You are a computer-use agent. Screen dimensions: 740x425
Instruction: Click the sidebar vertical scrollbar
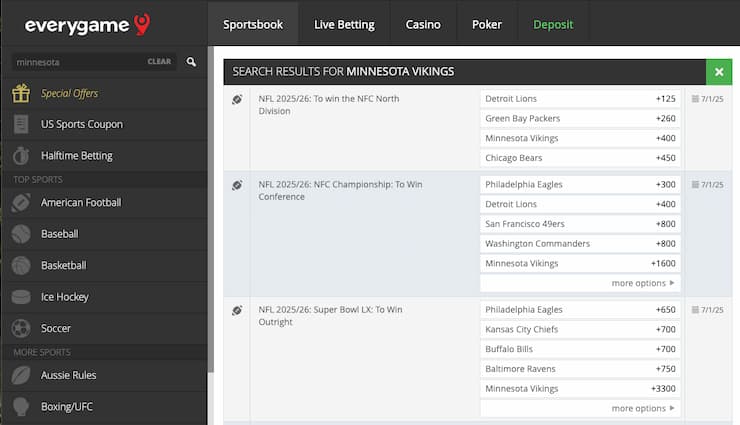[210, 210]
